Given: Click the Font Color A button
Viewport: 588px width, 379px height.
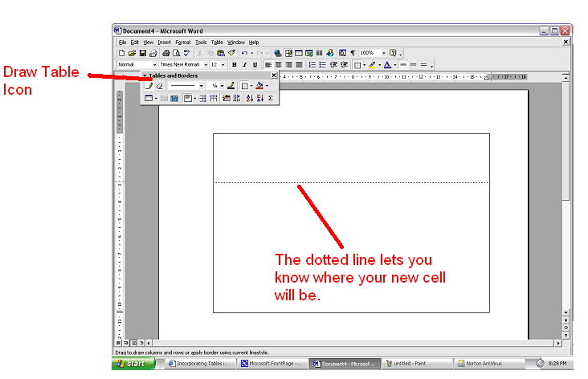Looking at the screenshot, I should pyautogui.click(x=388, y=65).
